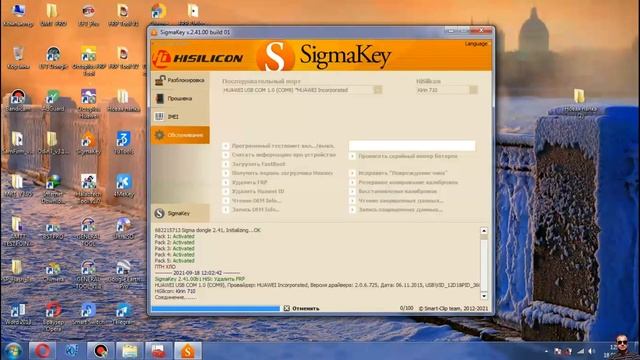The image size is (640, 360).
Task: Click Получить журнал загрузчика Huawei
Action: 278,173
